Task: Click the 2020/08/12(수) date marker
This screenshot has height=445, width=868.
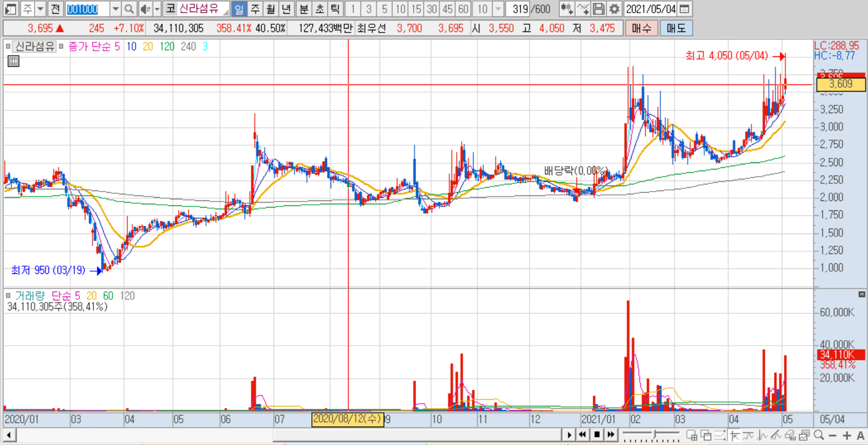Action: click(348, 419)
